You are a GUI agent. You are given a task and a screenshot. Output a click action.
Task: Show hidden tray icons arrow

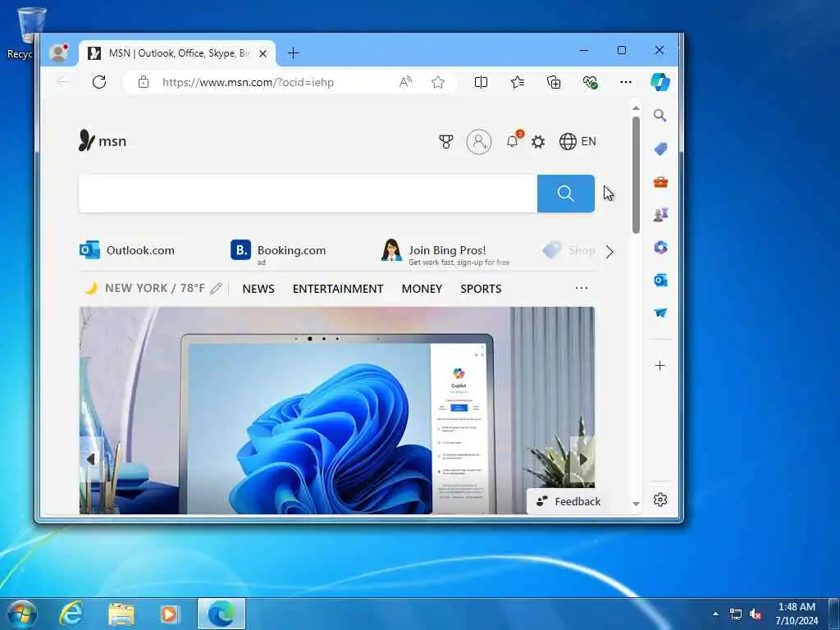(715, 614)
